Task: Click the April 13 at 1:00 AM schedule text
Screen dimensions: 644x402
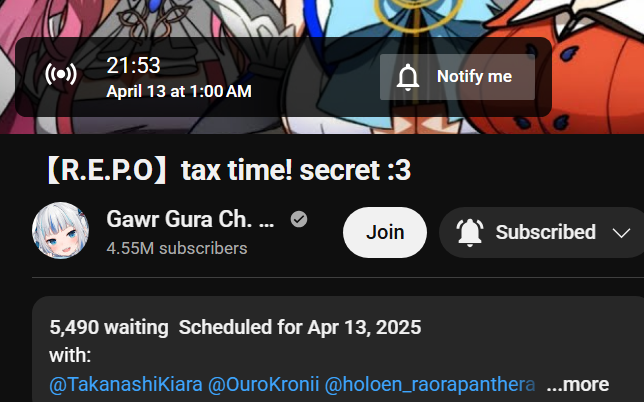Action: (179, 92)
